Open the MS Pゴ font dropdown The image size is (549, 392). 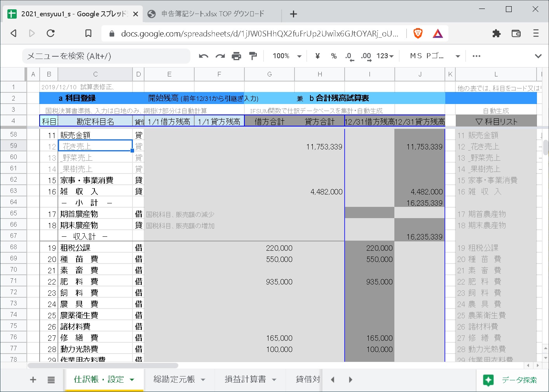pyautogui.click(x=435, y=56)
